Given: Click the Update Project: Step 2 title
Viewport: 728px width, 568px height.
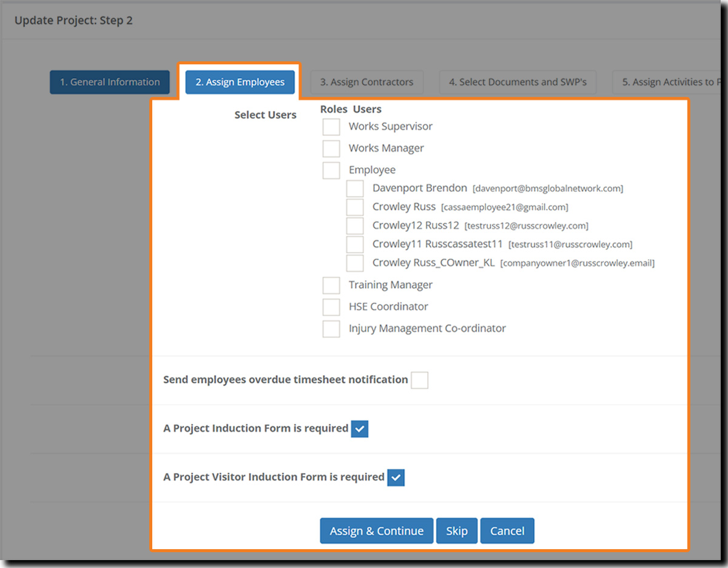Looking at the screenshot, I should [x=73, y=21].
